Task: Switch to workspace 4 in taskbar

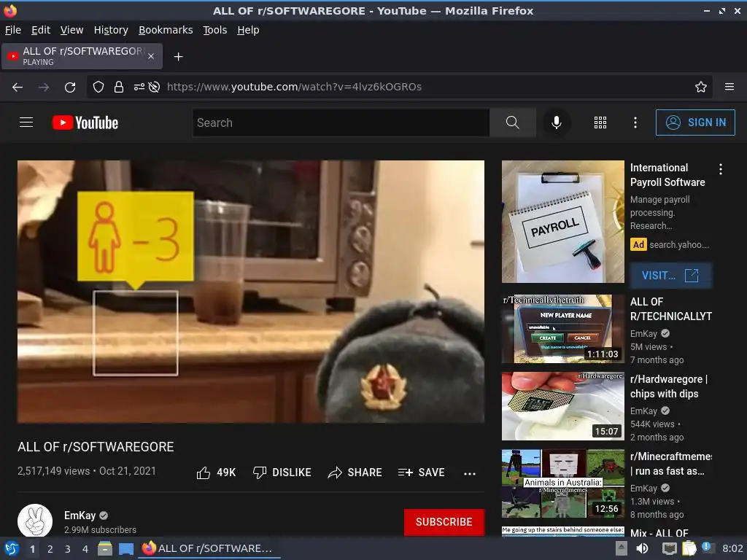Action: click(85, 549)
